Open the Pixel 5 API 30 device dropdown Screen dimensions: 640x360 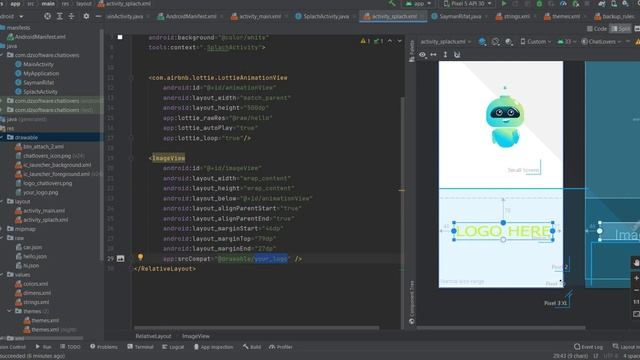click(x=467, y=4)
